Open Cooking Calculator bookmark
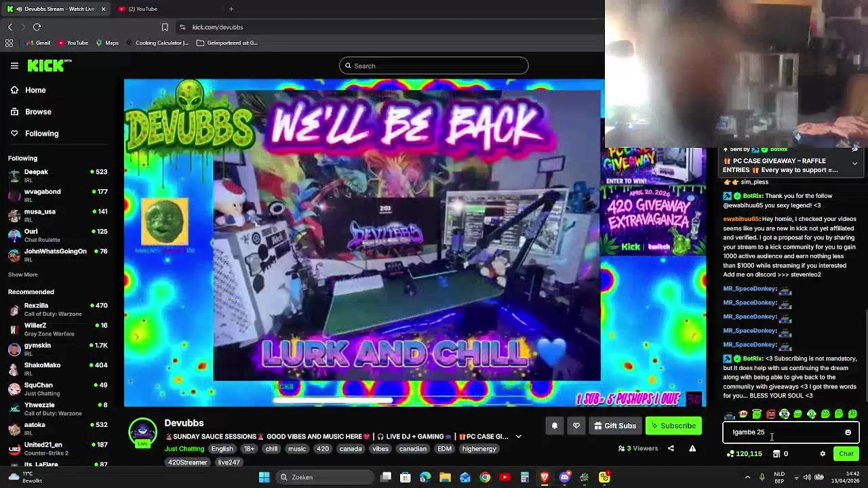The image size is (868, 488). coord(157,43)
